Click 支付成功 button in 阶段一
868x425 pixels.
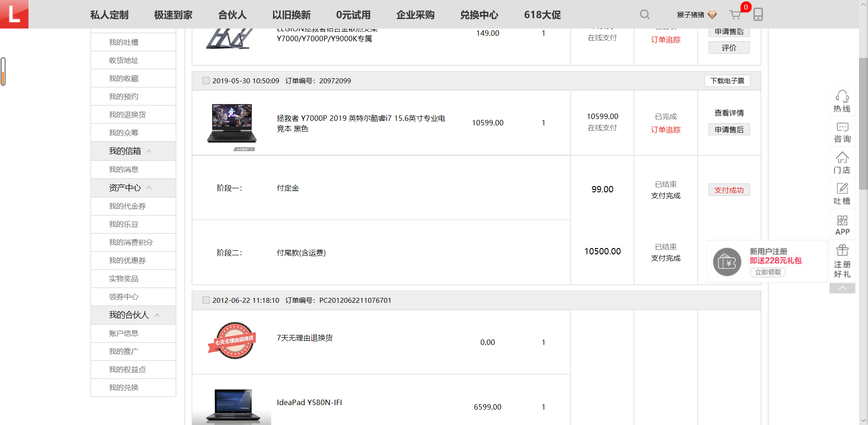pyautogui.click(x=729, y=190)
